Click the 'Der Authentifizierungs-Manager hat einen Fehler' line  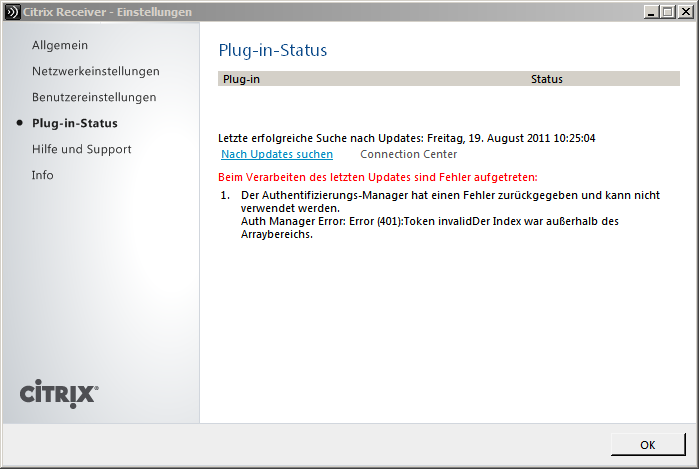[450, 202]
